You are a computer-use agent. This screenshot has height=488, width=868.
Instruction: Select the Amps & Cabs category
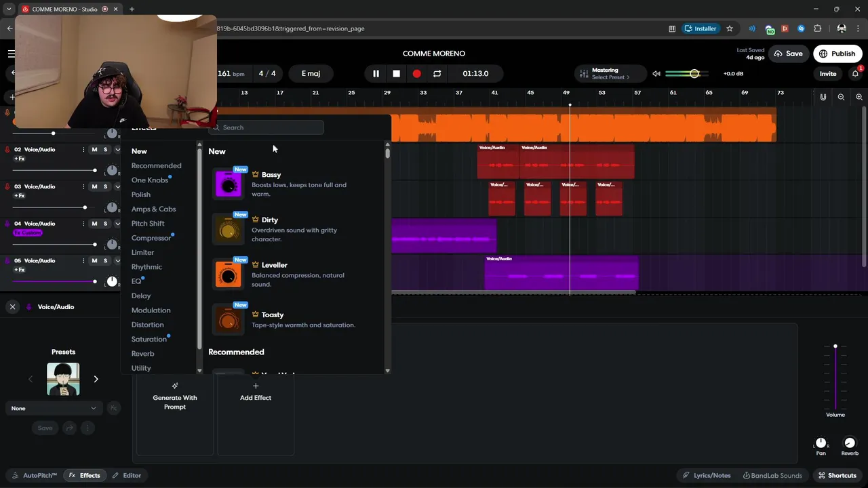(x=153, y=209)
